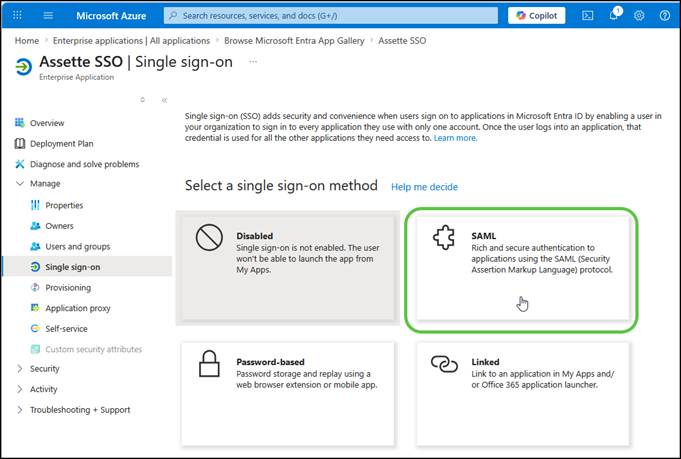Click the Assette SSO breadcrumb
681x459 pixels.
click(x=402, y=41)
